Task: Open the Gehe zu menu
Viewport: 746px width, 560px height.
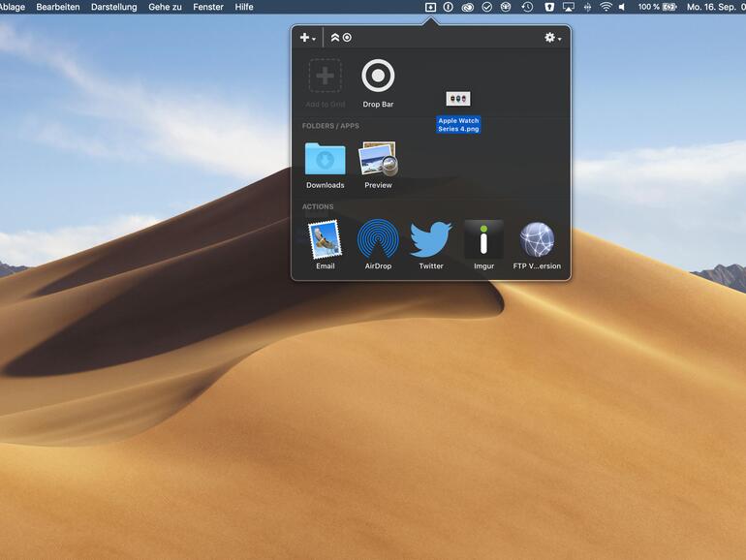Action: pyautogui.click(x=165, y=7)
